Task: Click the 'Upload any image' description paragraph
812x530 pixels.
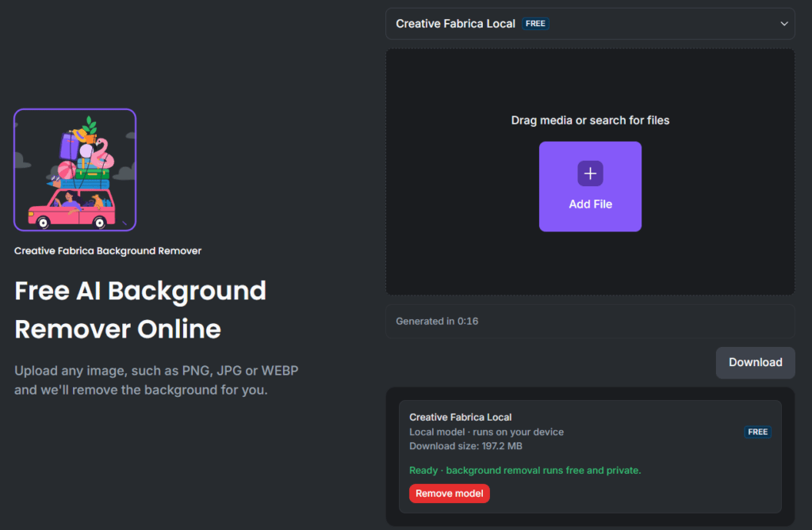Action: [156, 380]
